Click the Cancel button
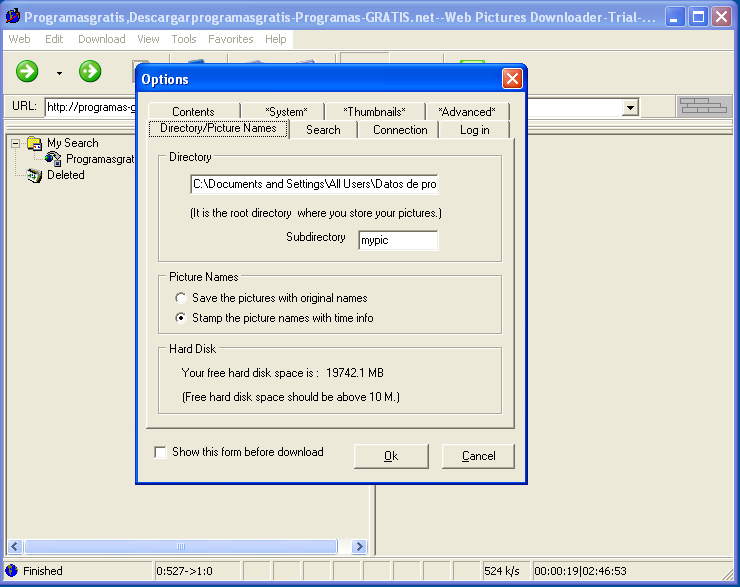This screenshot has width=740, height=587. click(478, 456)
